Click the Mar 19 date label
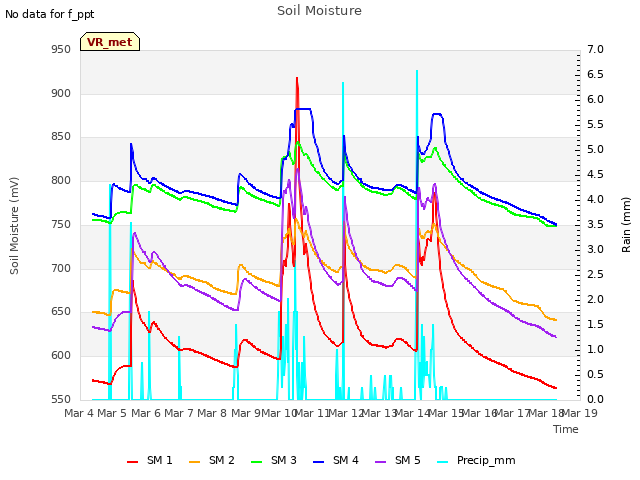 (x=580, y=413)
